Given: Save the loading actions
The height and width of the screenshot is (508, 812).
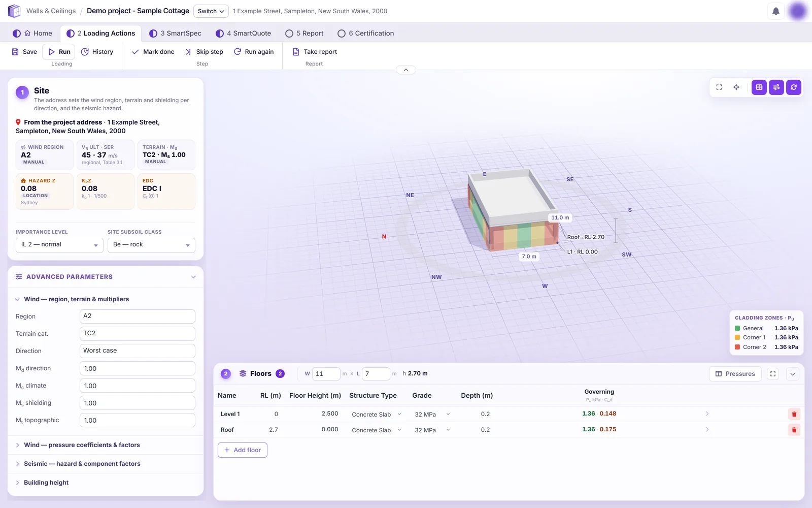Looking at the screenshot, I should click(x=24, y=52).
